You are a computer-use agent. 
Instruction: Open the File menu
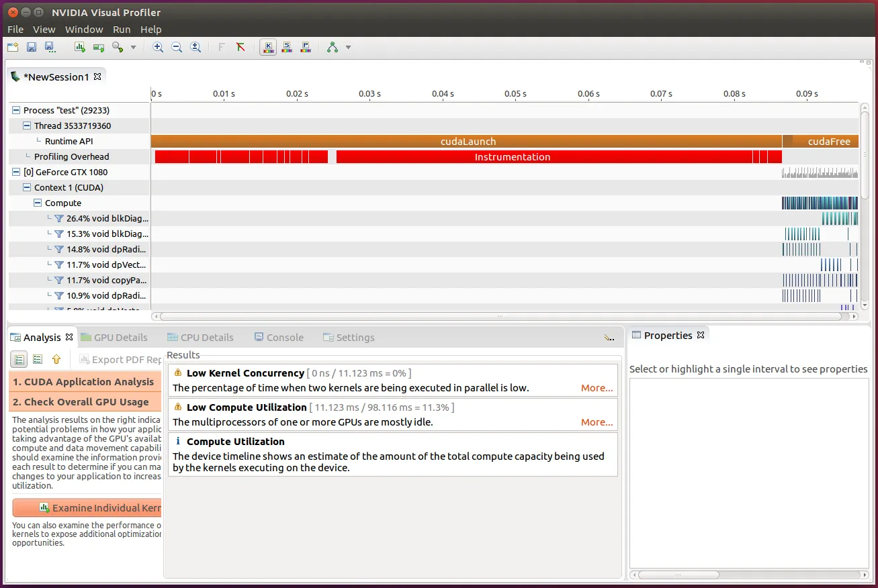point(15,29)
